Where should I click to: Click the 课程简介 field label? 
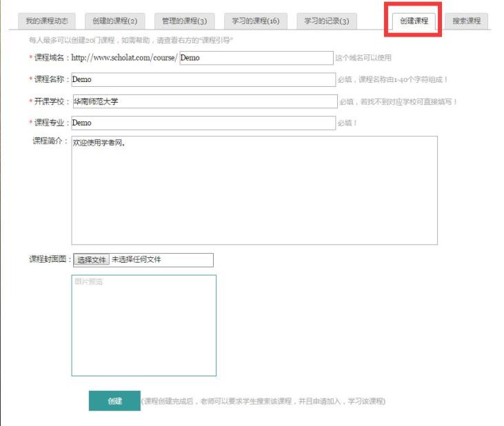pyautogui.click(x=50, y=141)
